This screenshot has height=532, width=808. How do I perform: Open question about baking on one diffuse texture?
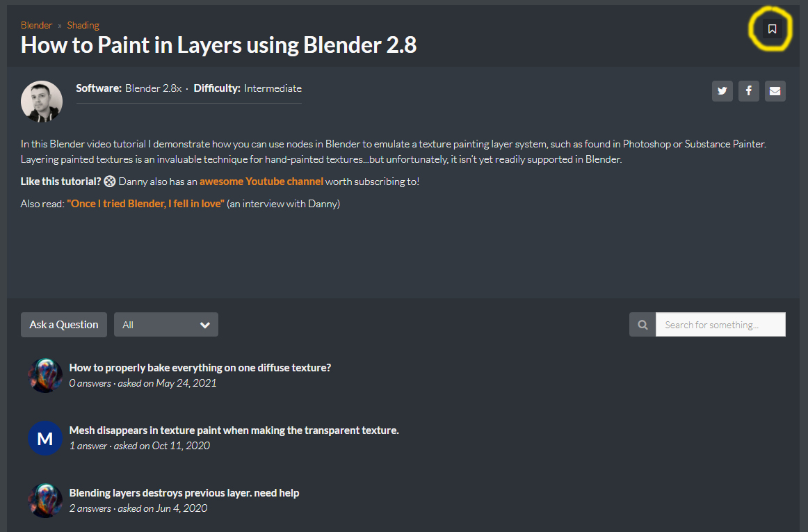pos(200,368)
